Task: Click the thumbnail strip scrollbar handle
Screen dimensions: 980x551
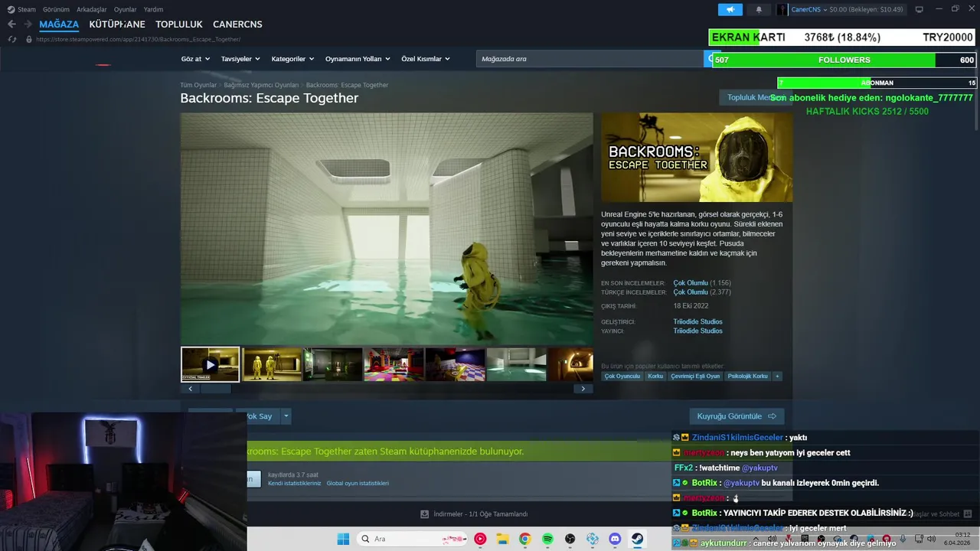Action: (215, 389)
